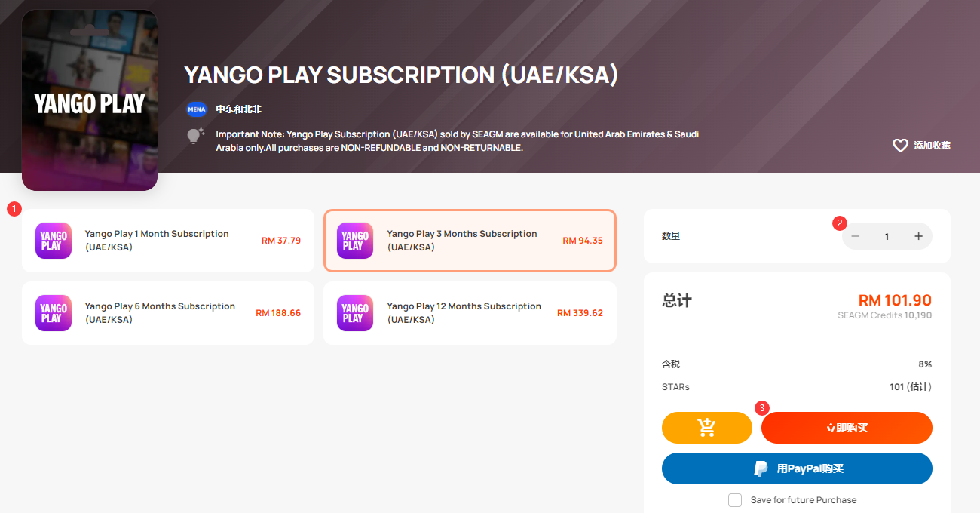Click the 添加收藏 add to favorites link
This screenshot has height=513, width=980.
(932, 146)
